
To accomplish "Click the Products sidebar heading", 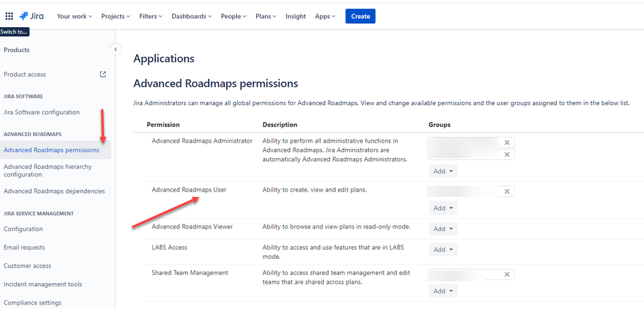I will [16, 50].
